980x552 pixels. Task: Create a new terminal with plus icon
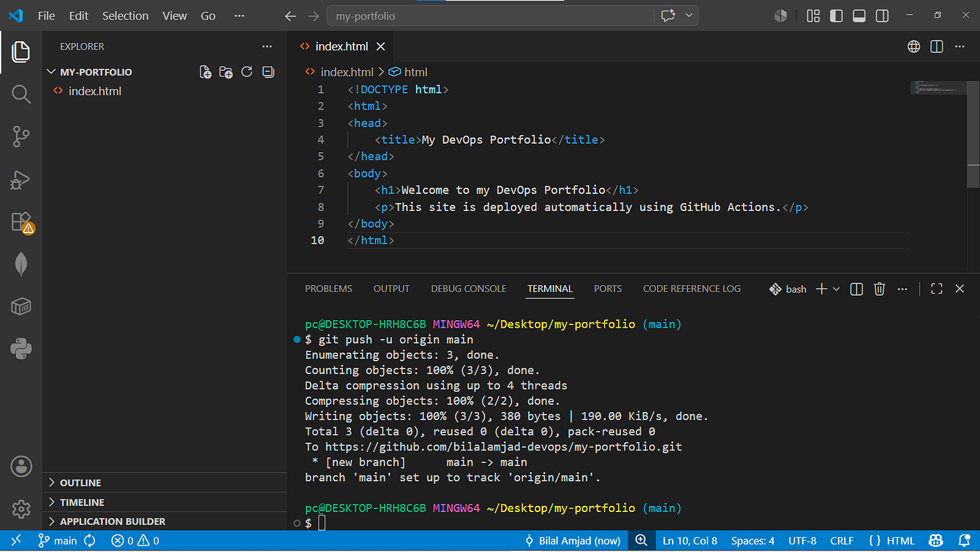click(x=822, y=289)
